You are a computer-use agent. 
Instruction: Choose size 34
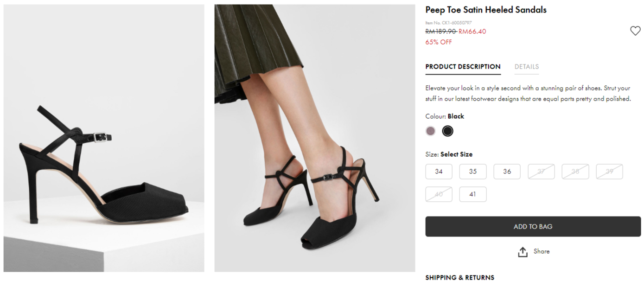click(439, 172)
